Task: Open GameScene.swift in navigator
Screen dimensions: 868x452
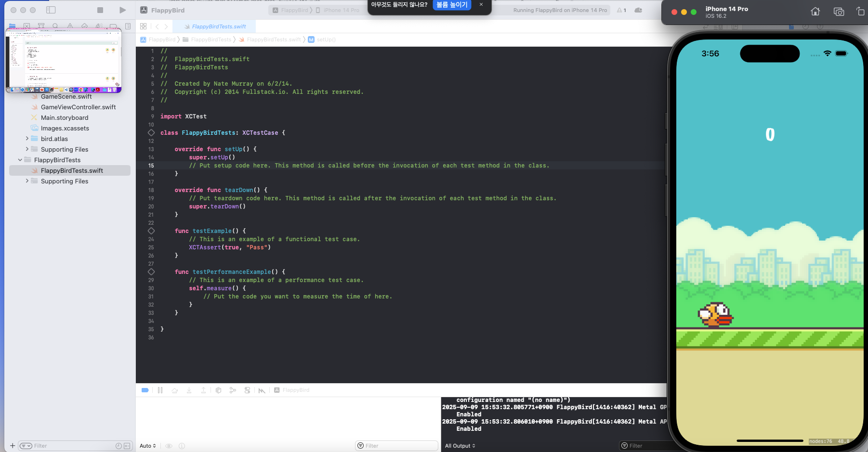Action: tap(66, 96)
